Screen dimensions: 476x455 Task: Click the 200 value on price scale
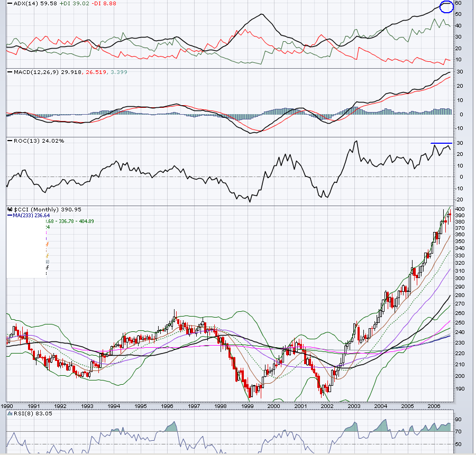(460, 376)
